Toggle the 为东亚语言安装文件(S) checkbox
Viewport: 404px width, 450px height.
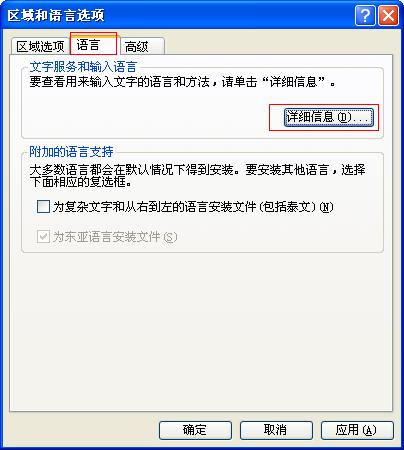tap(43, 237)
